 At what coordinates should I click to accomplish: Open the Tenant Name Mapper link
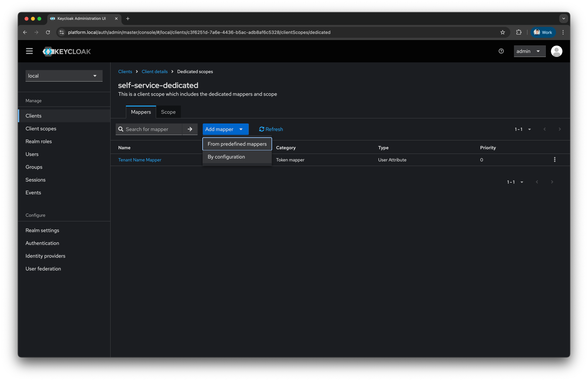click(140, 160)
